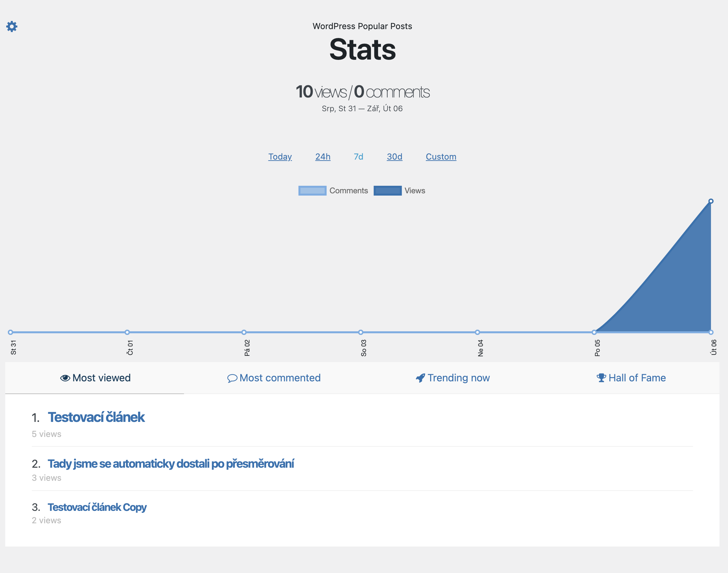This screenshot has width=728, height=573.
Task: Open the settings gear icon
Action: click(12, 26)
